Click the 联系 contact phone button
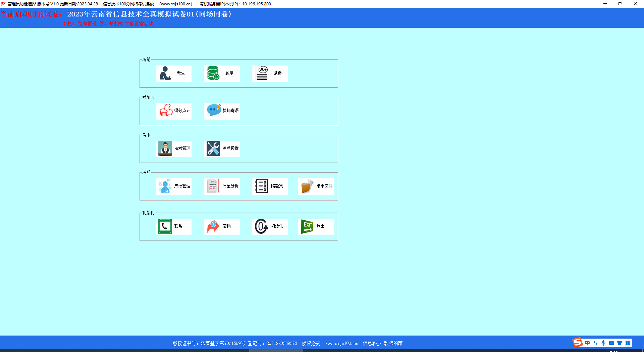This screenshot has width=644, height=352. click(173, 226)
